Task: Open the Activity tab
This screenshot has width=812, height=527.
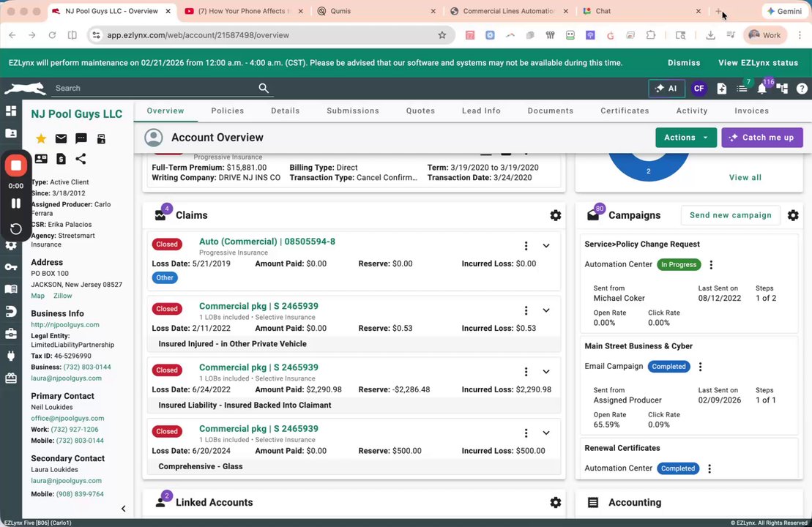Action: [x=692, y=111]
